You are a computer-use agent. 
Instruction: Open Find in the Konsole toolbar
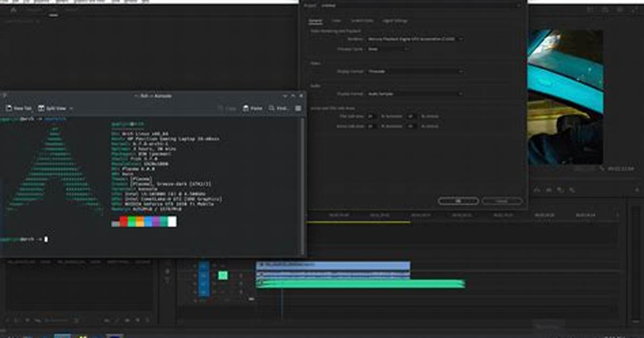[279, 108]
